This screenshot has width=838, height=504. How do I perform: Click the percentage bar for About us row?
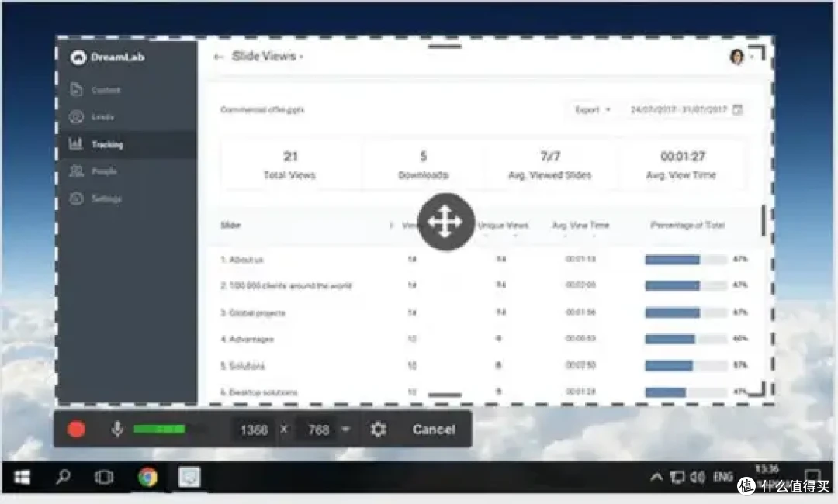686,260
